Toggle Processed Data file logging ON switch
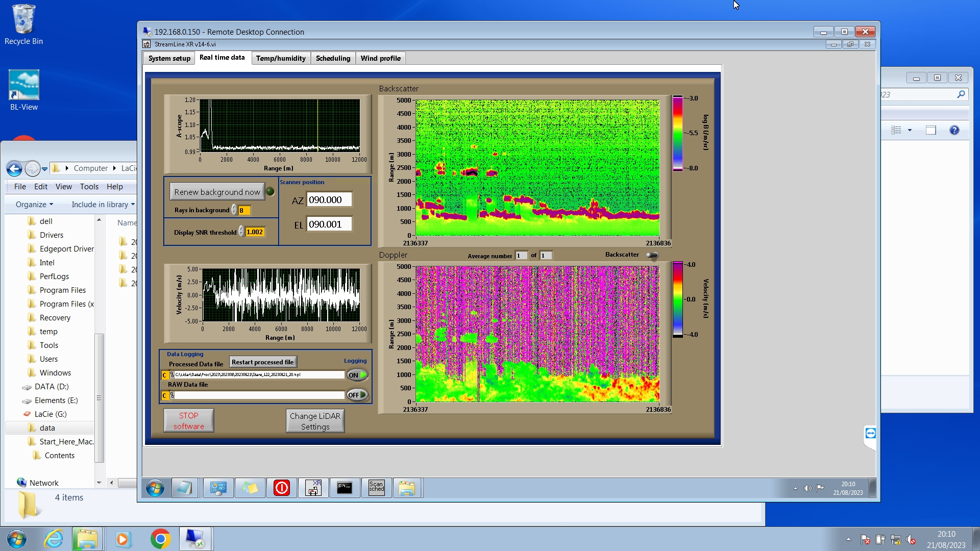 pyautogui.click(x=357, y=375)
